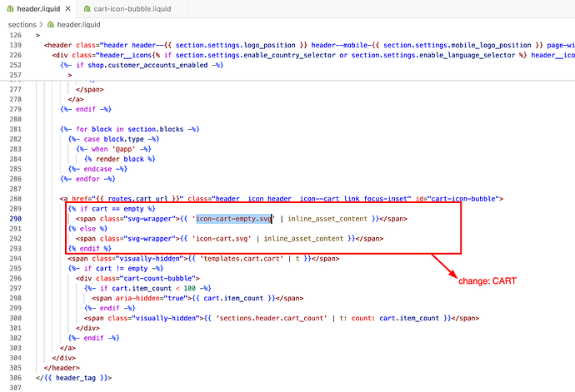The height and width of the screenshot is (392, 575).
Task: Click 'aria-hidden="true"' on line 298
Action: point(150,299)
